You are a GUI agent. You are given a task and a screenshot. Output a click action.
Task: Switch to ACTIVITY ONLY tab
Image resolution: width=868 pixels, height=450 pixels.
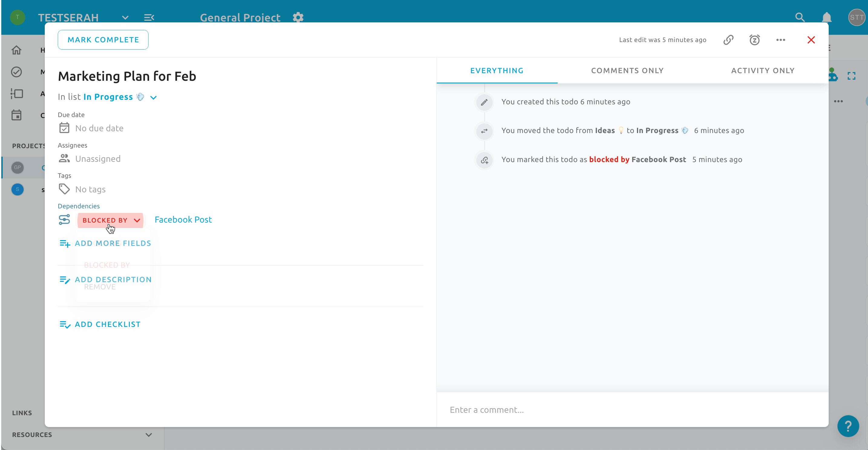pos(762,70)
